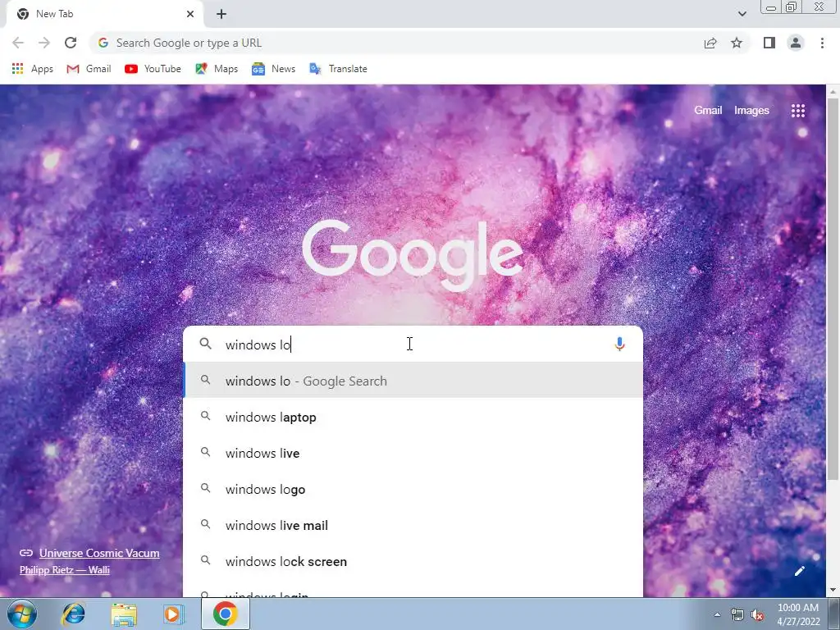Click the Chrome taskbar icon
840x630 pixels.
coord(225,614)
